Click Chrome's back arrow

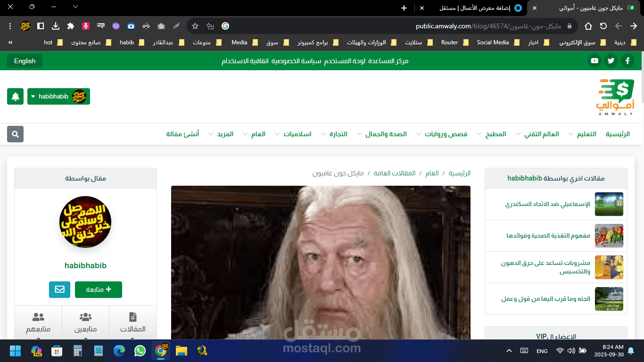[634, 26]
